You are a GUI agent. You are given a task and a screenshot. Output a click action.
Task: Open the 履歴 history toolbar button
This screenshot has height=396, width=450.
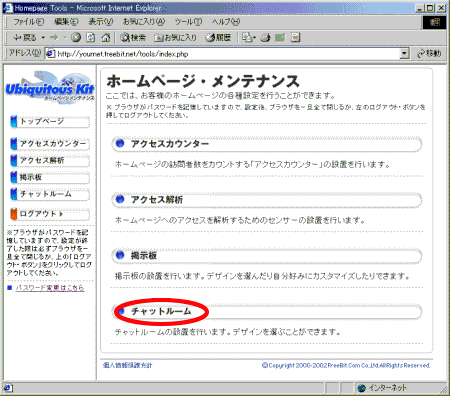[x=218, y=38]
